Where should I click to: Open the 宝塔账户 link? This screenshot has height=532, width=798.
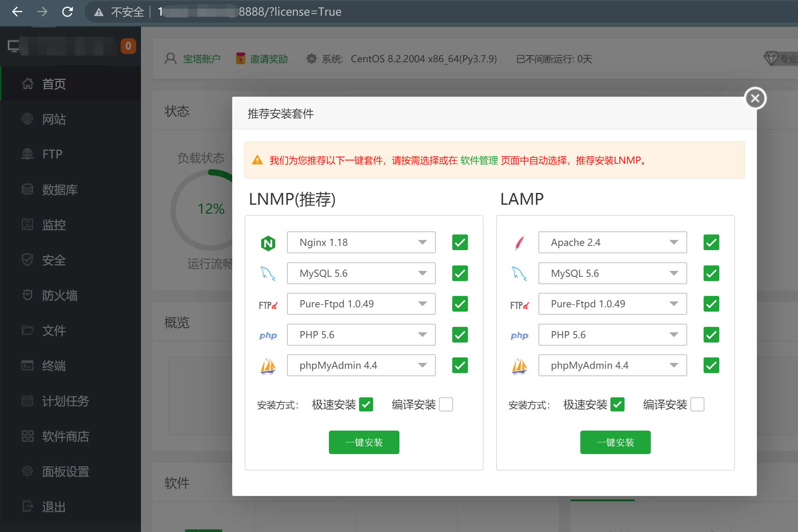point(202,59)
